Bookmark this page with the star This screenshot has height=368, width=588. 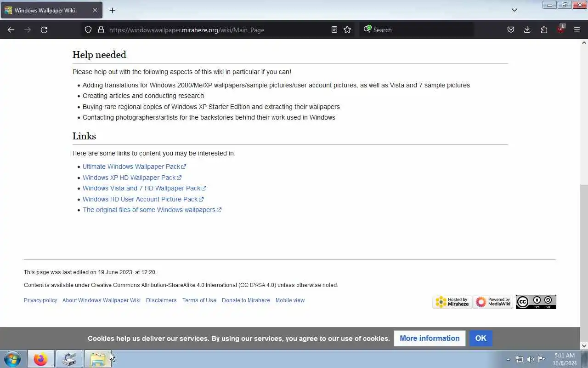point(347,30)
